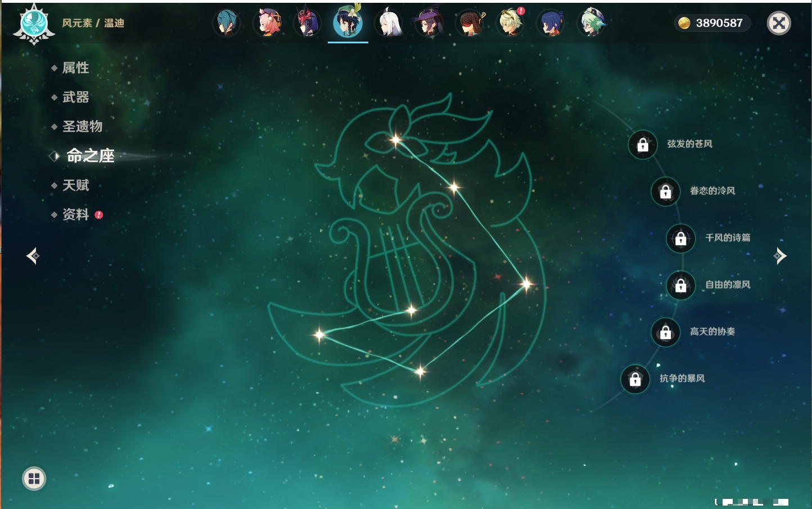This screenshot has height=509, width=812.
Task: Select the 命之座 constellation menu item
Action: click(90, 156)
